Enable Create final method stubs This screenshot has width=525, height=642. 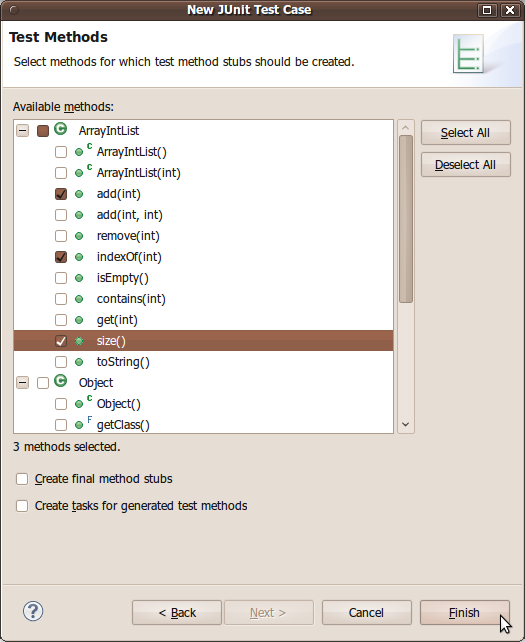22,479
